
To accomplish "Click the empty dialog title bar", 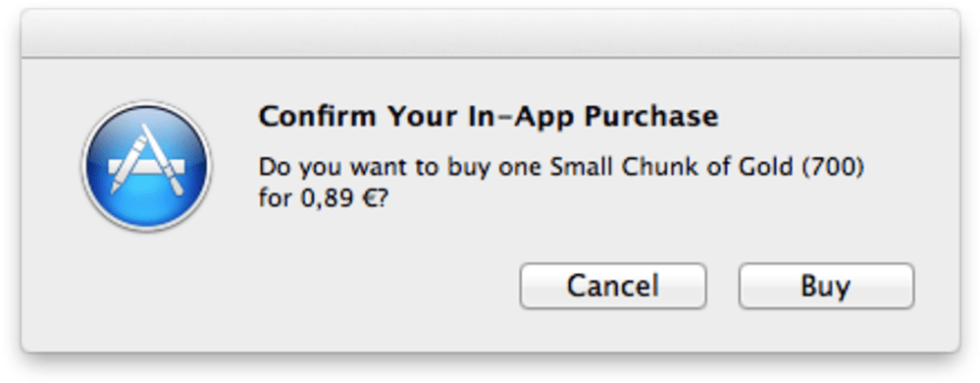I will (x=490, y=33).
